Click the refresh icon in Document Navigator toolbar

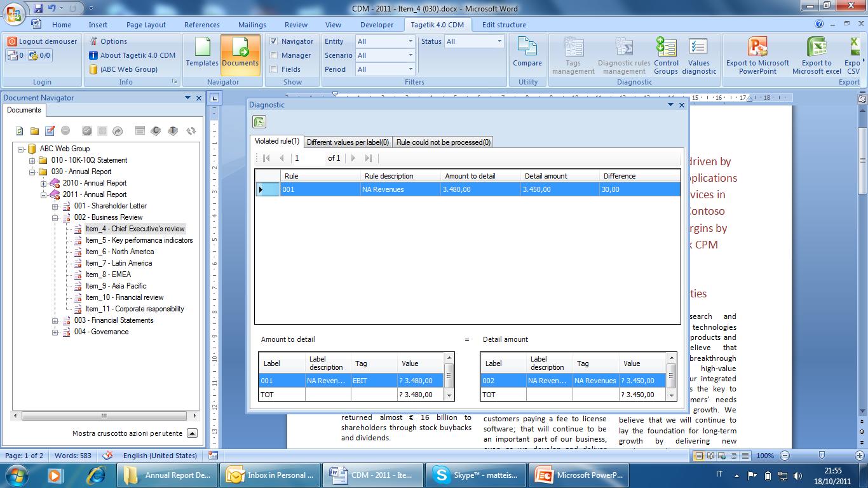20,131
